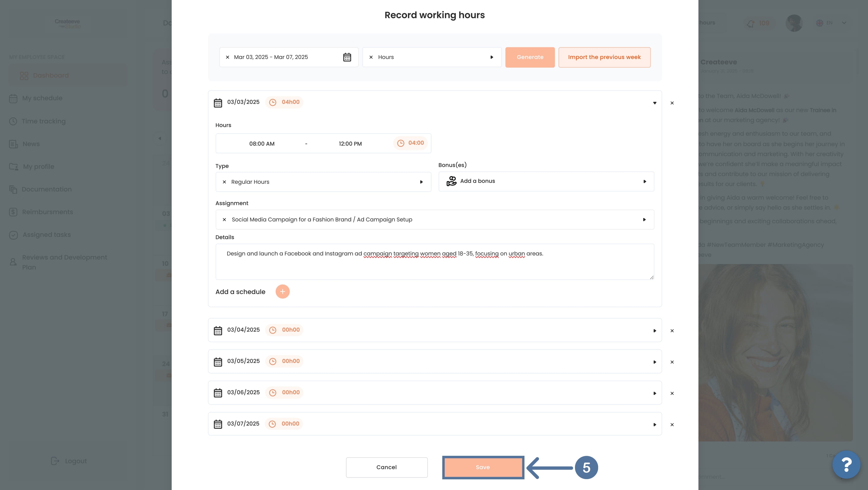Clear the Regular Hours type

pyautogui.click(x=224, y=182)
